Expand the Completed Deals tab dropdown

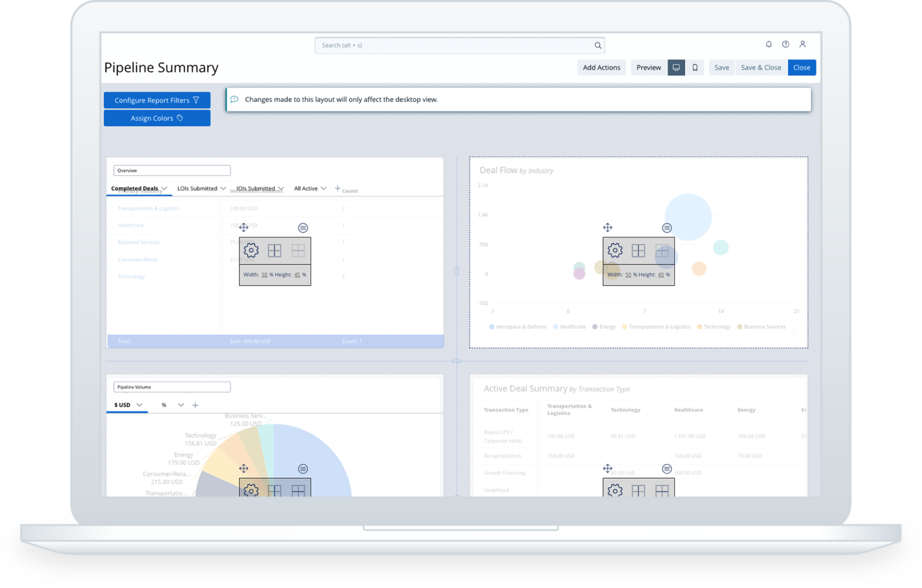(x=164, y=188)
